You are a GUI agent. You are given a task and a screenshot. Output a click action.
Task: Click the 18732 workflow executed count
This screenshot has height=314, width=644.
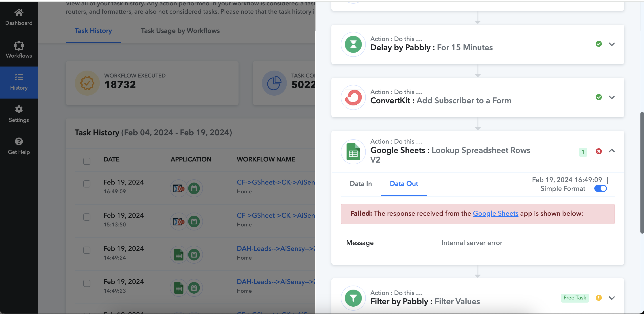pyautogui.click(x=120, y=85)
